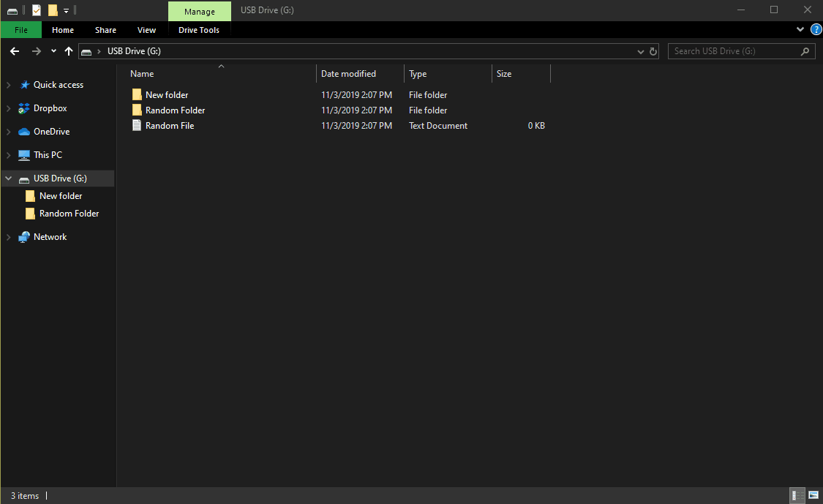
Task: Open the Drive Tools ribbon tab
Action: pos(199,30)
